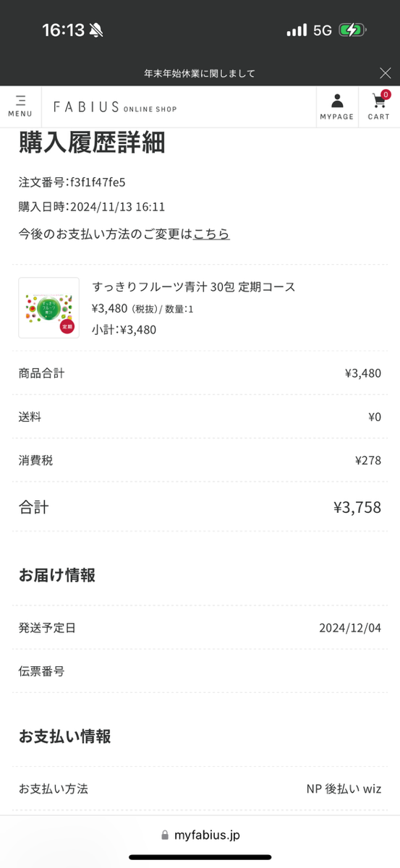Tap the silent mode bell icon

coord(96,30)
